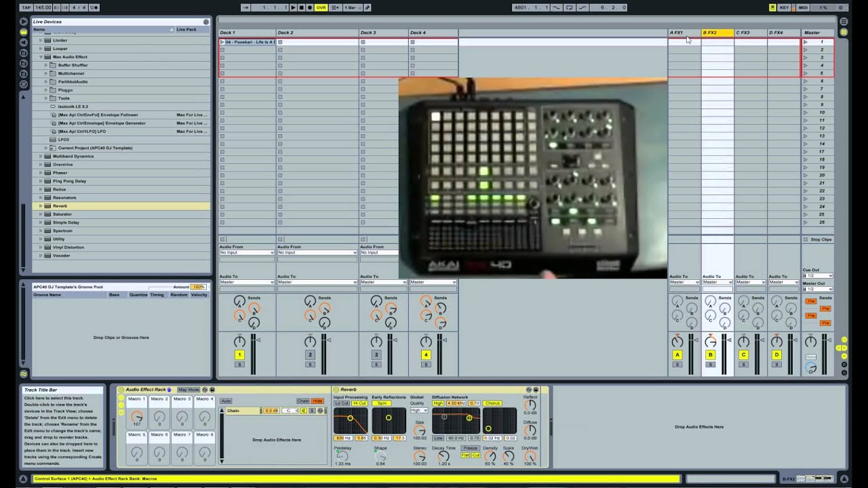The height and width of the screenshot is (488, 868).
Task: Expand the Buffer Shuffler folder
Action: (46, 65)
